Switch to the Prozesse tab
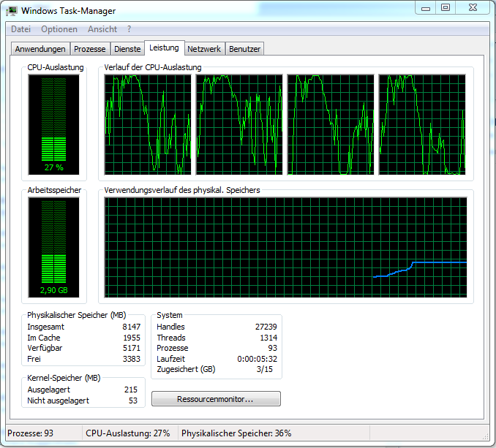Image resolution: width=496 pixels, height=448 pixels. pos(90,49)
